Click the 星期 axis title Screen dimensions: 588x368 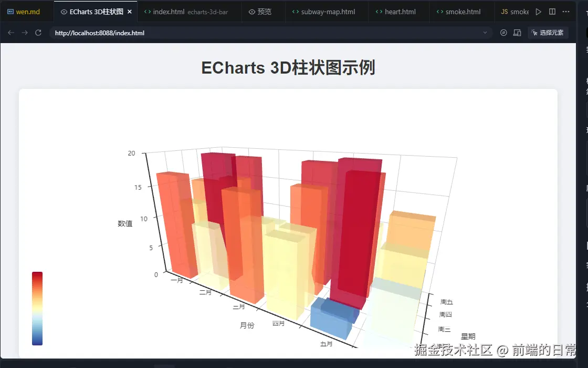(468, 336)
